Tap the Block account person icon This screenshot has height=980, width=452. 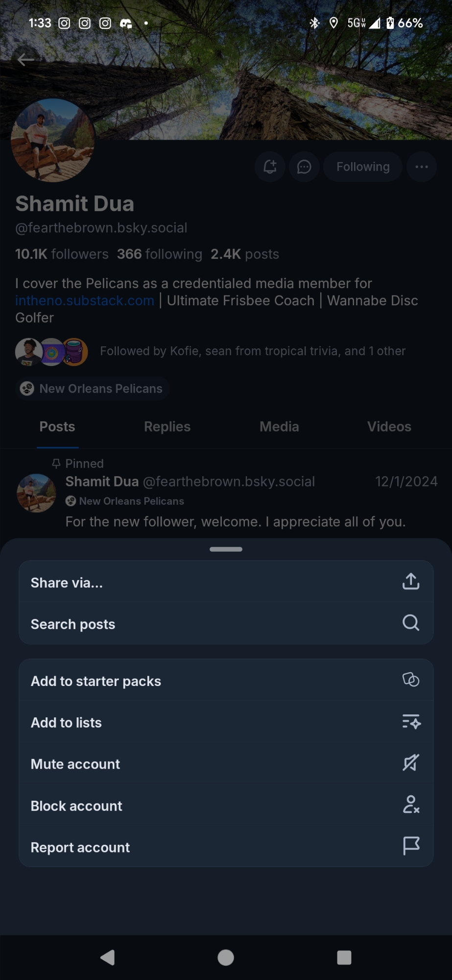[410, 805]
